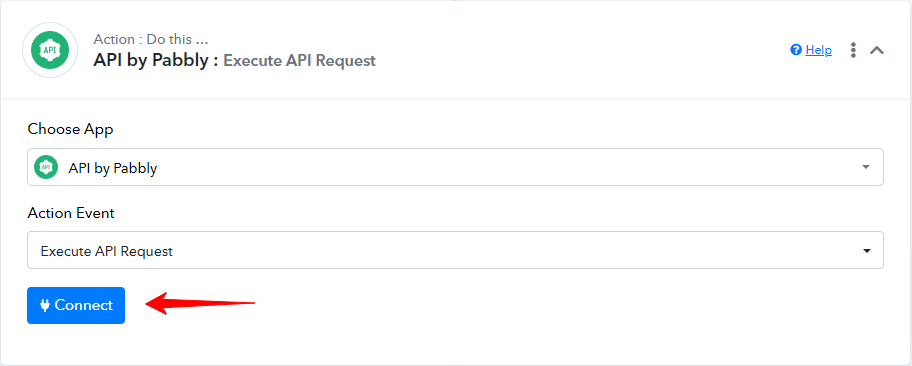912x366 pixels.
Task: Click the plug icon on Connect button
Action: click(45, 305)
